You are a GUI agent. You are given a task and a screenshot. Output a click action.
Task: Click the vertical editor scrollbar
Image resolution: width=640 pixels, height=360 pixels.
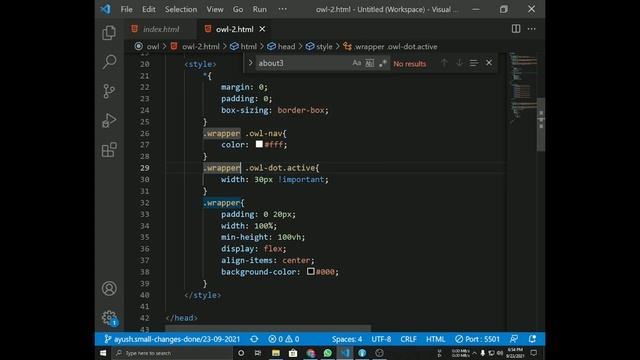pyautogui.click(x=541, y=124)
